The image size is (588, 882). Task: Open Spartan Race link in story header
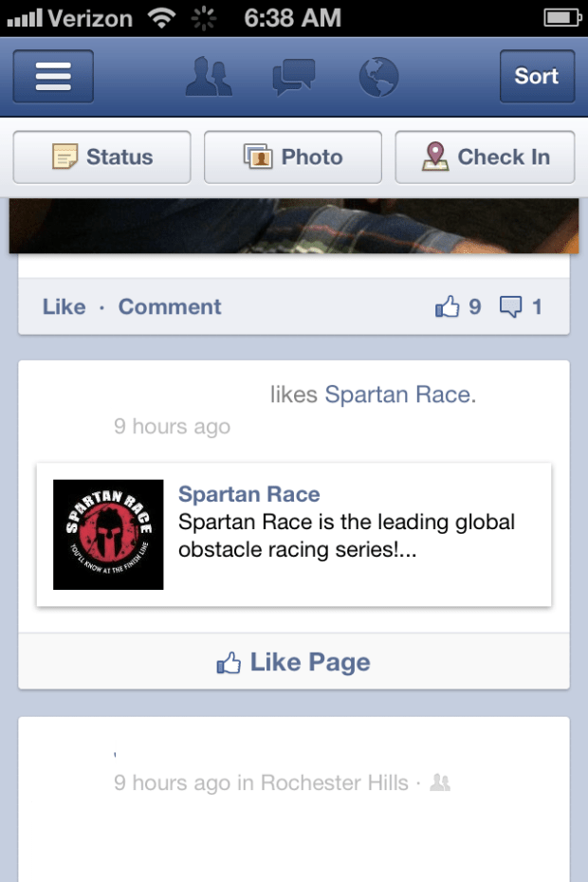click(397, 395)
